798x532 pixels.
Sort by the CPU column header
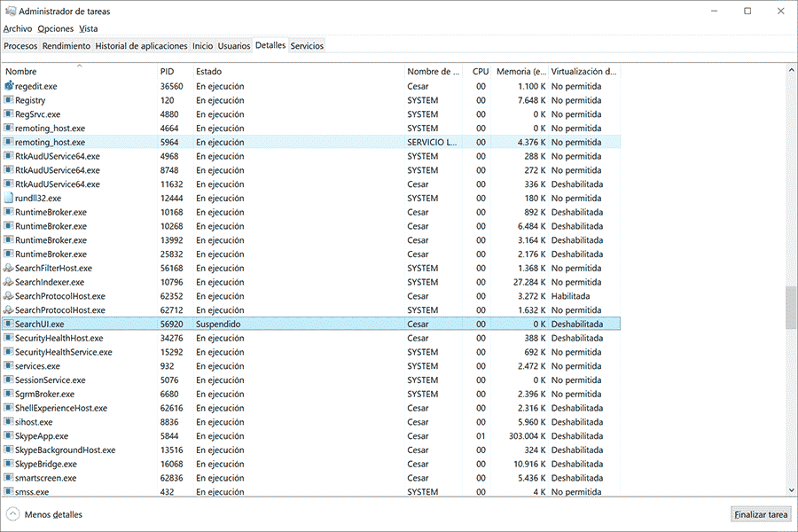pos(478,71)
